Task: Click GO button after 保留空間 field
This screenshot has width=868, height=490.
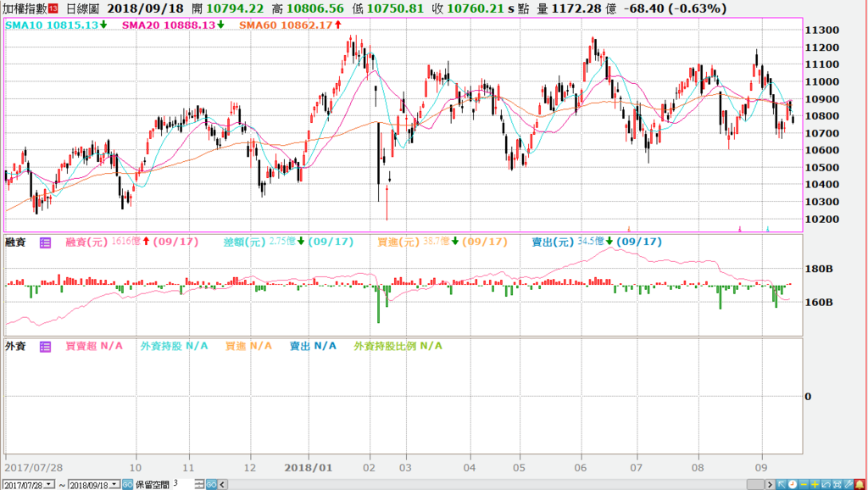Action: coord(211,484)
